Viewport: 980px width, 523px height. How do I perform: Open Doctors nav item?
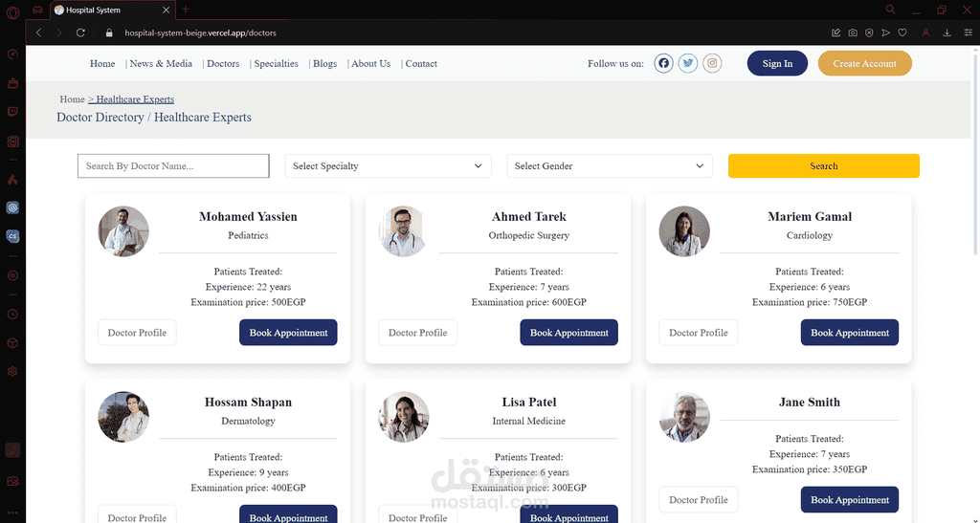(x=223, y=64)
